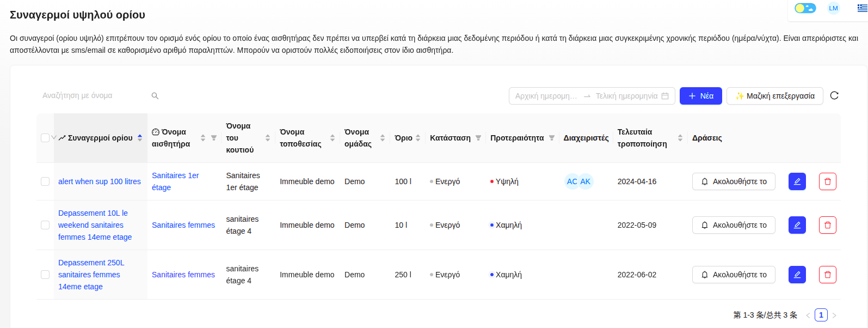868x328 pixels.
Task: Edit the Depassement 250L alert
Action: click(x=797, y=275)
